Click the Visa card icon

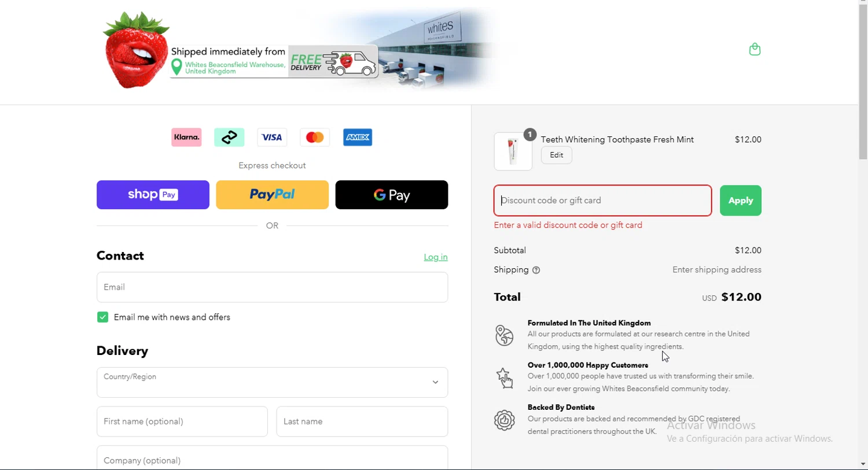click(272, 137)
